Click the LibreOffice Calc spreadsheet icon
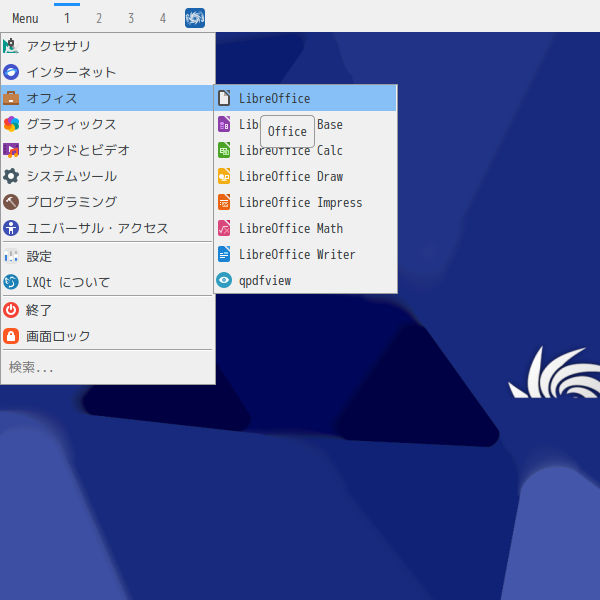This screenshot has height=600, width=600. point(224,150)
